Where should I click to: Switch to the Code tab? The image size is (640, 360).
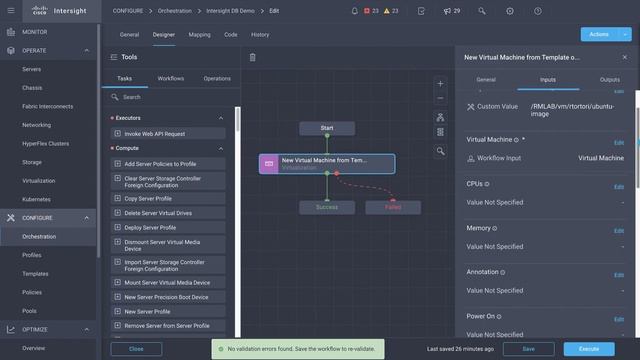click(231, 35)
